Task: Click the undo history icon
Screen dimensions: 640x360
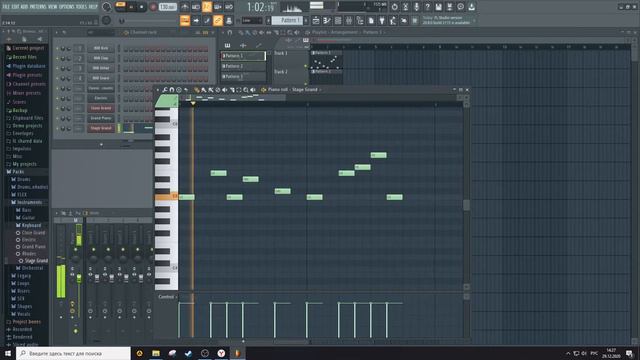Action: 394,7
